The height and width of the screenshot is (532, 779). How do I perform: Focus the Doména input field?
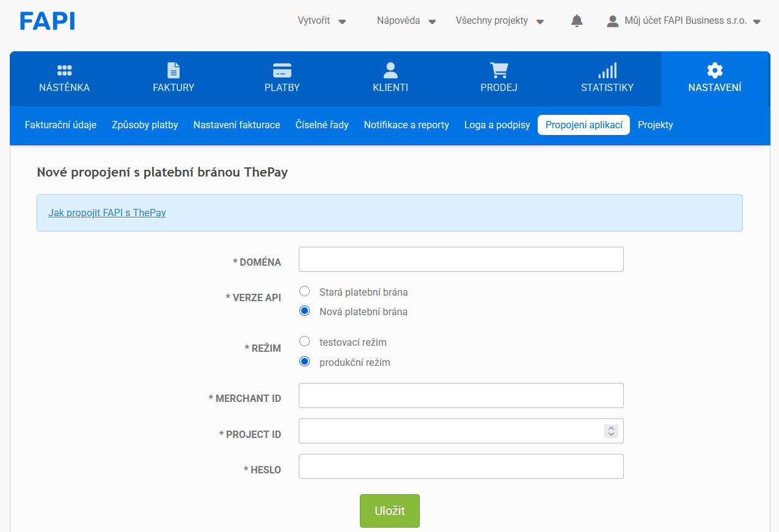coord(461,259)
